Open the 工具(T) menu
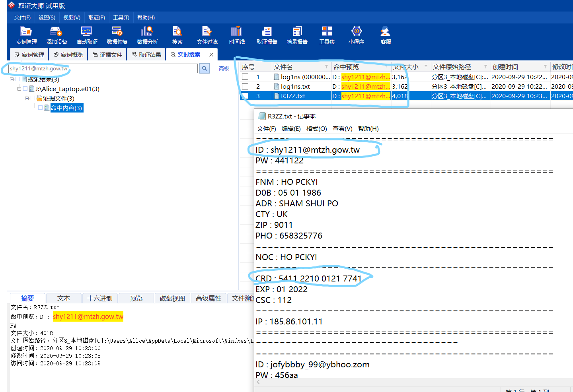 tap(121, 17)
